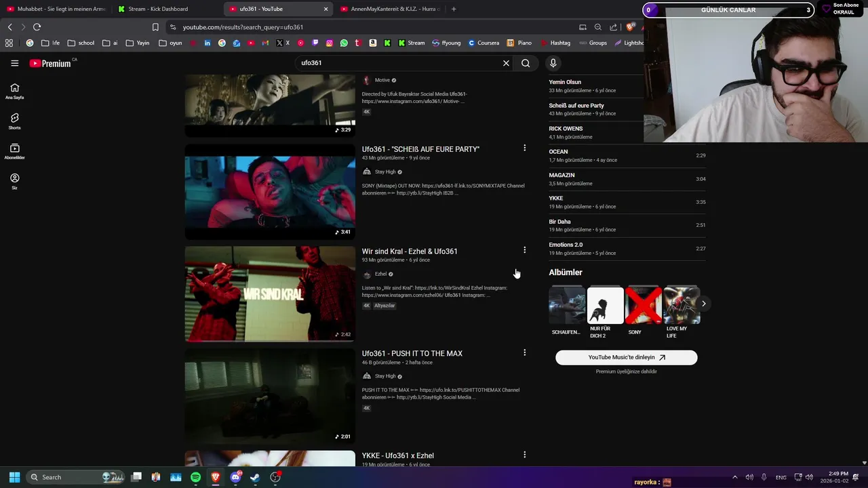
Task: Open Spotify from the taskbar
Action: pyautogui.click(x=195, y=477)
